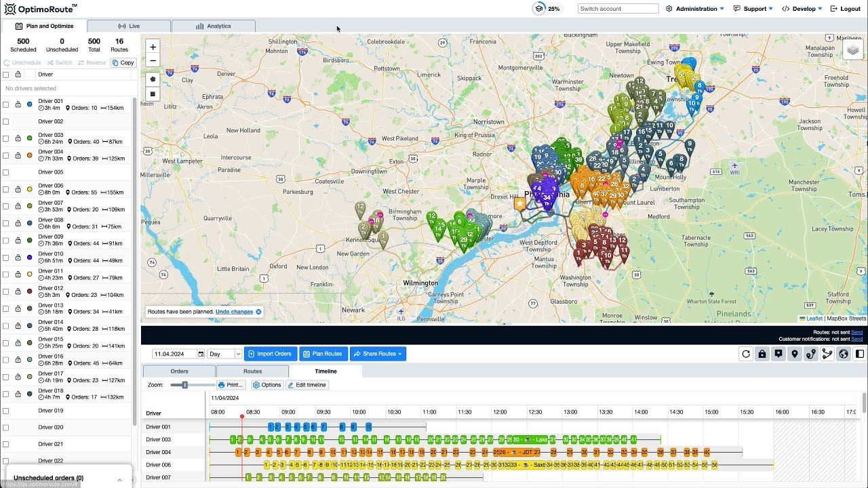868x488 pixels.
Task: Click the location pin icon in bottom toolbar
Action: click(x=795, y=353)
